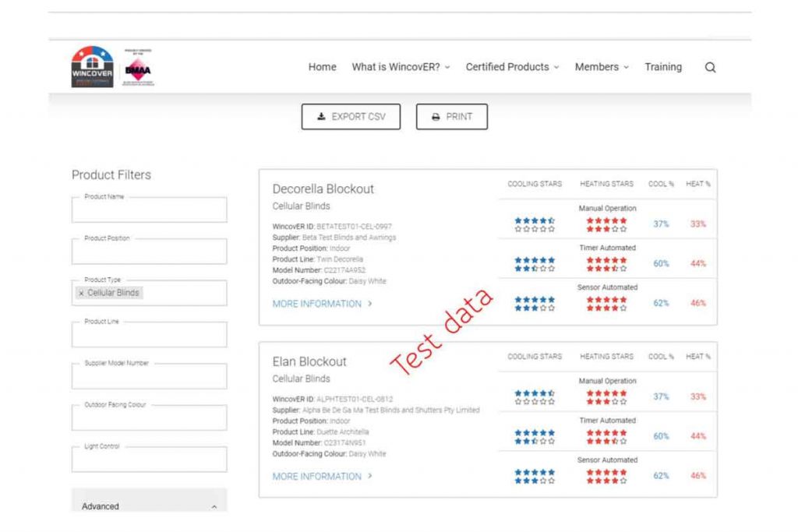
Task: Click the Elan Blockout title
Action: [x=309, y=361]
